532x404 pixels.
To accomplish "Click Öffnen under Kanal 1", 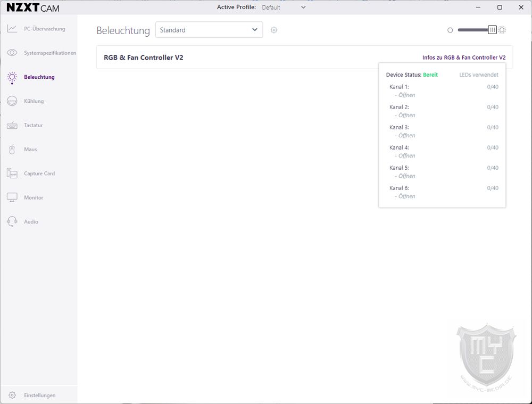I will 406,95.
